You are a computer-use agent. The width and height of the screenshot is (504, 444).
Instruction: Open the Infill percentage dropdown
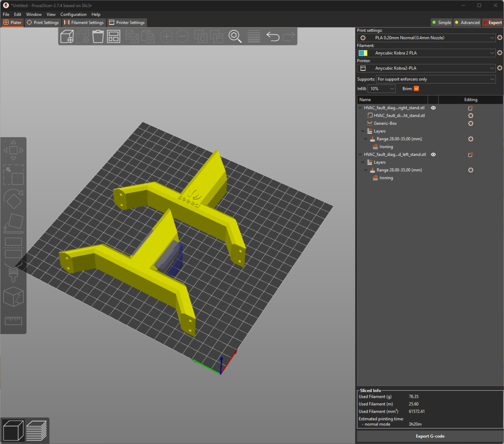tap(381, 89)
